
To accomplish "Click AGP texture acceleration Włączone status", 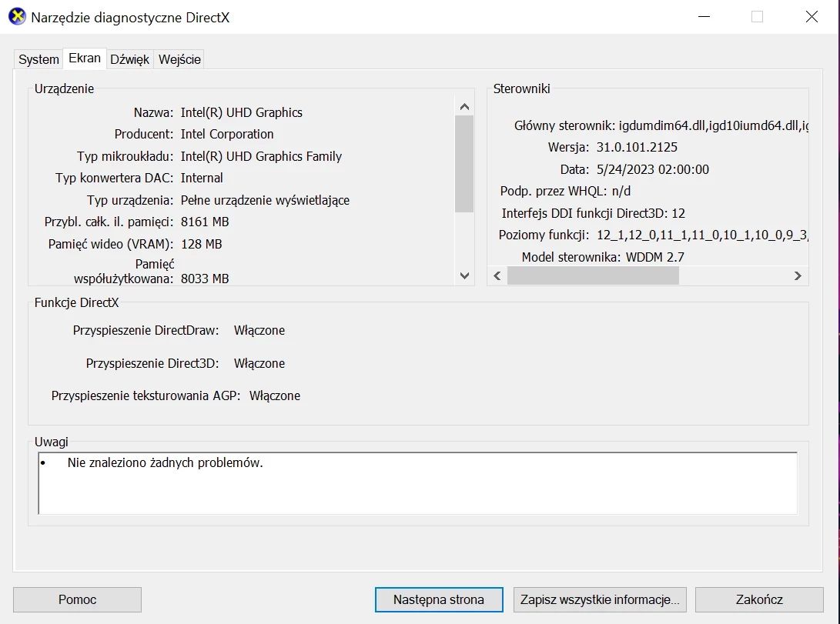I will point(275,395).
